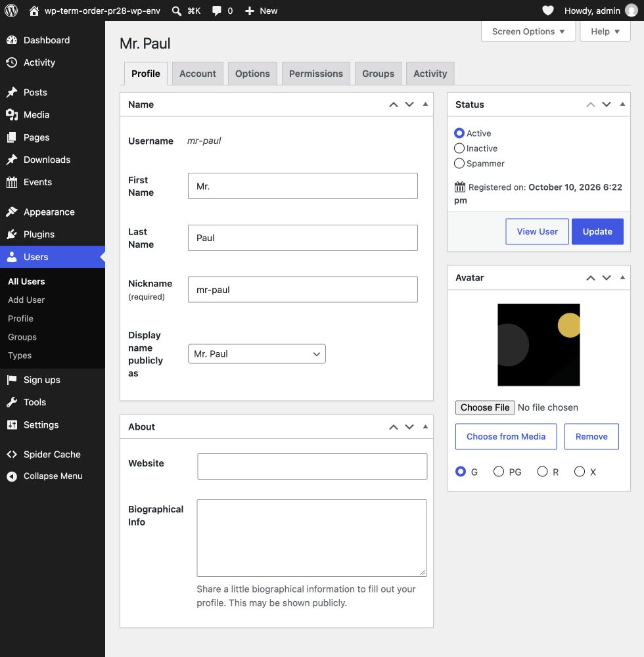Click into Biographical Info textarea

[312, 538]
